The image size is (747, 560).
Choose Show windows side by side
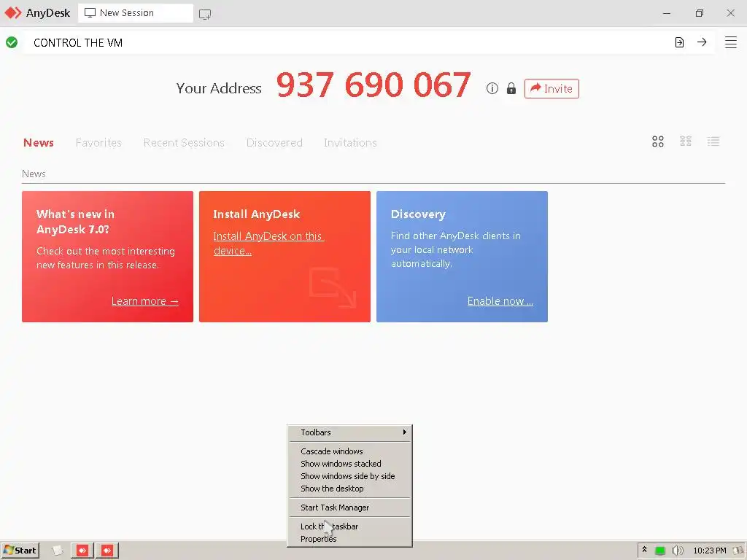349,476
